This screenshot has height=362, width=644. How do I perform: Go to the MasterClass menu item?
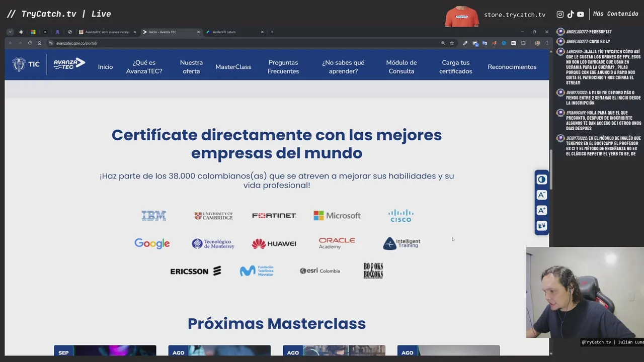point(233,67)
